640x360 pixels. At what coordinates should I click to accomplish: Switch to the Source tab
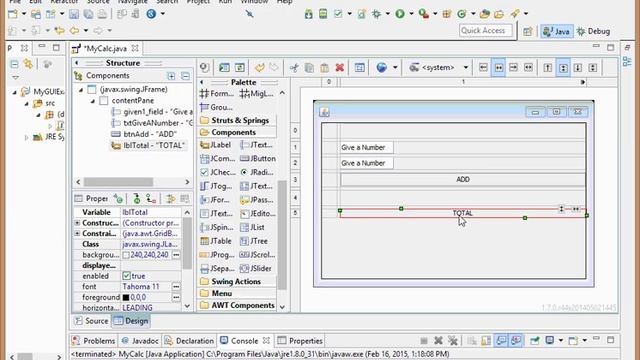(92, 321)
